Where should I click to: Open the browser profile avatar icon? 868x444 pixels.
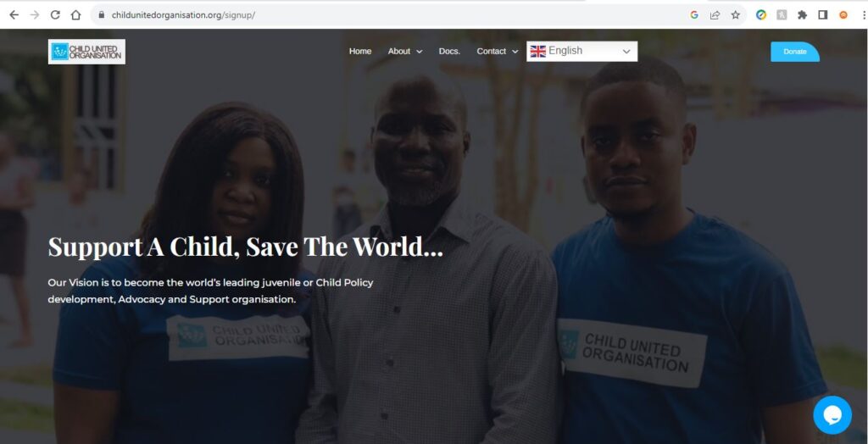(x=843, y=15)
